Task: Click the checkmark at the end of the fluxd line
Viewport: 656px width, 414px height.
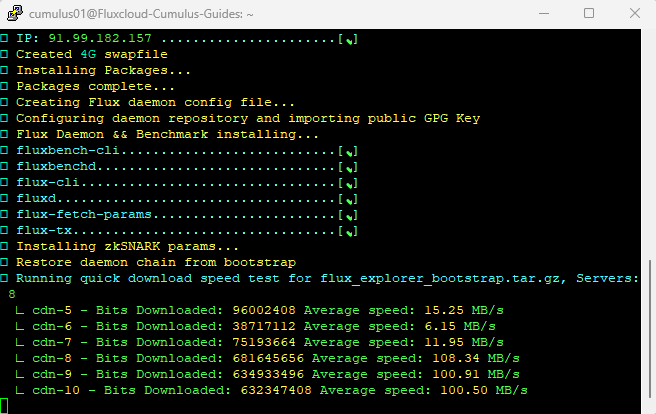Action: [x=348, y=200]
